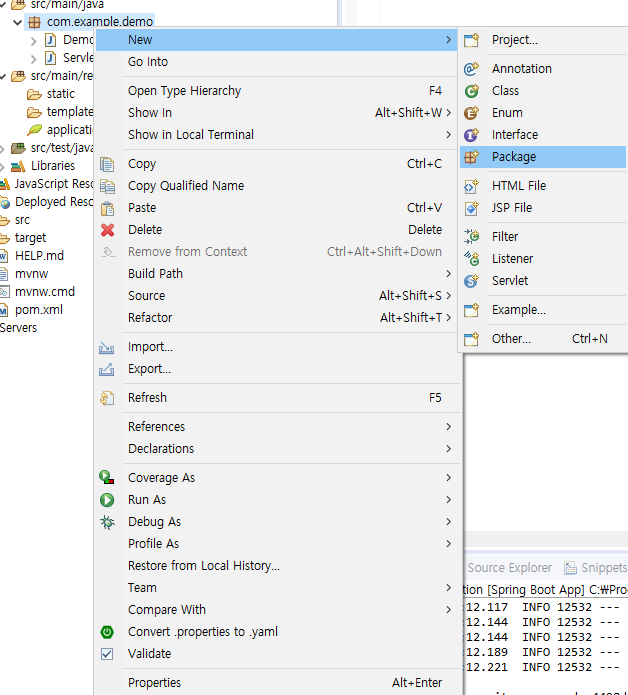This screenshot has height=695, width=628.
Task: Click the purple Interface icon
Action: [x=471, y=135]
